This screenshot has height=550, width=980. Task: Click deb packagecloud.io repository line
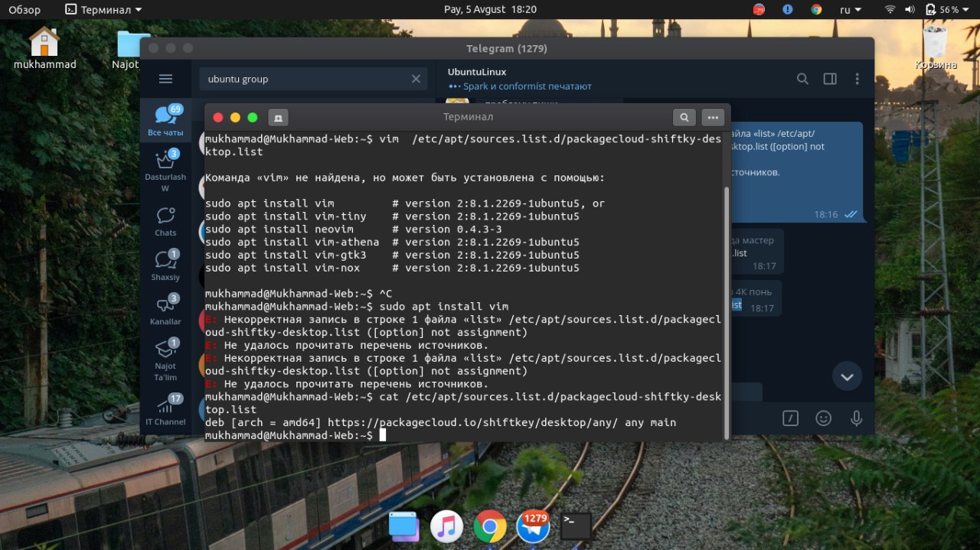[x=440, y=422]
